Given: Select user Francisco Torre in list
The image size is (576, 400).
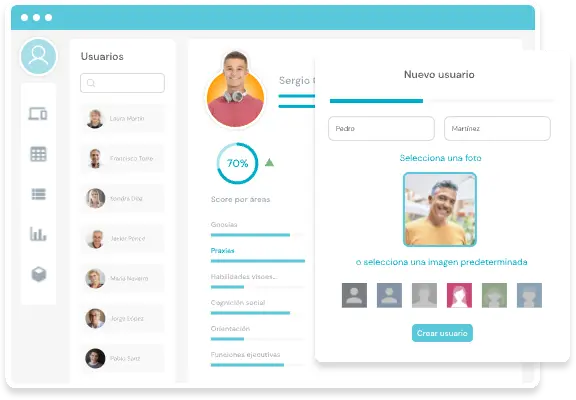Looking at the screenshot, I should tap(122, 158).
